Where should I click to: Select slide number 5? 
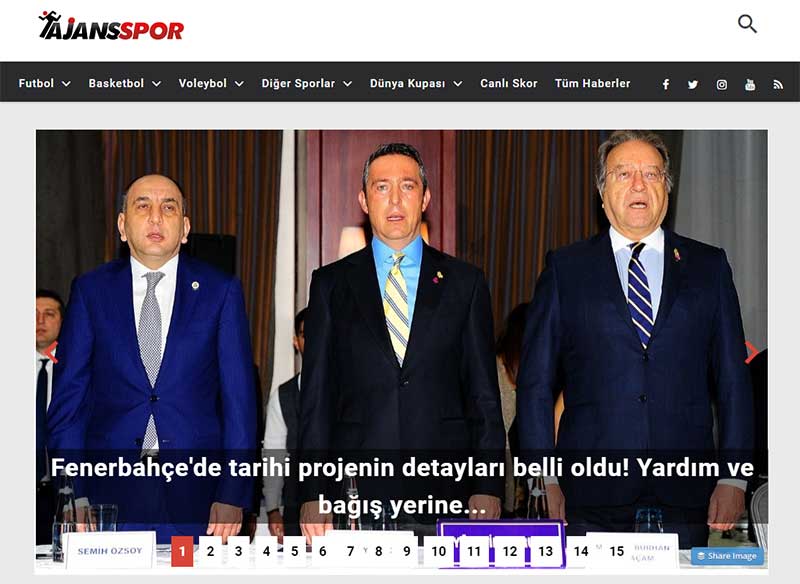[294, 551]
